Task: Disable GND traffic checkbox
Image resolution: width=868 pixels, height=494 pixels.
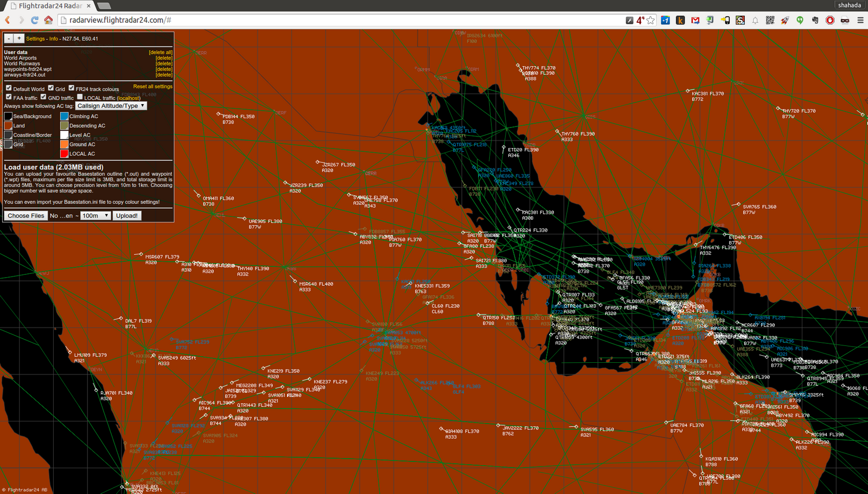Action: point(43,97)
